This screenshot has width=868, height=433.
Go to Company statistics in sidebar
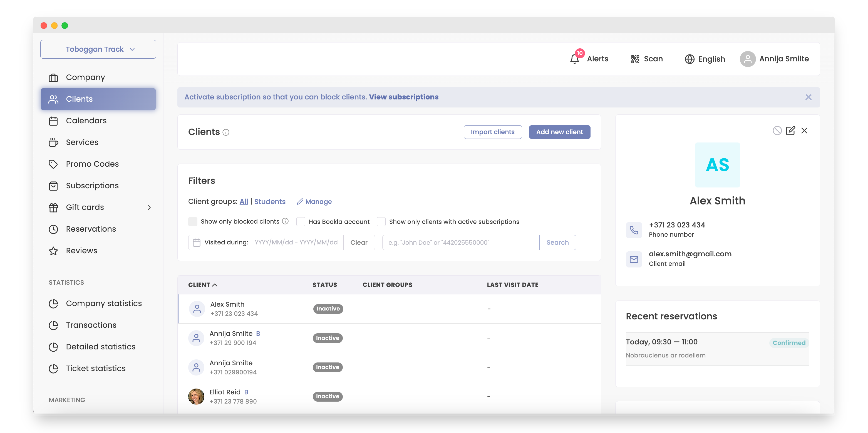(x=103, y=303)
